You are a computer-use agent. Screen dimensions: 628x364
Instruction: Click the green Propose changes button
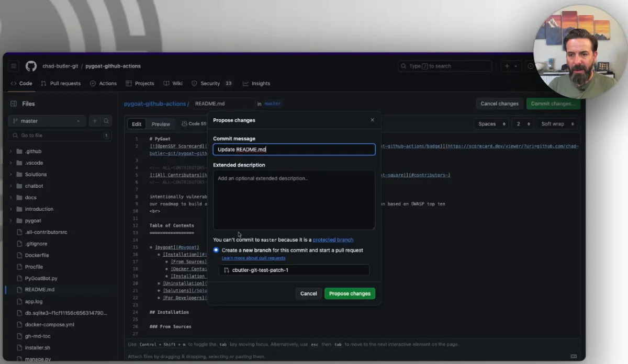tap(350, 293)
